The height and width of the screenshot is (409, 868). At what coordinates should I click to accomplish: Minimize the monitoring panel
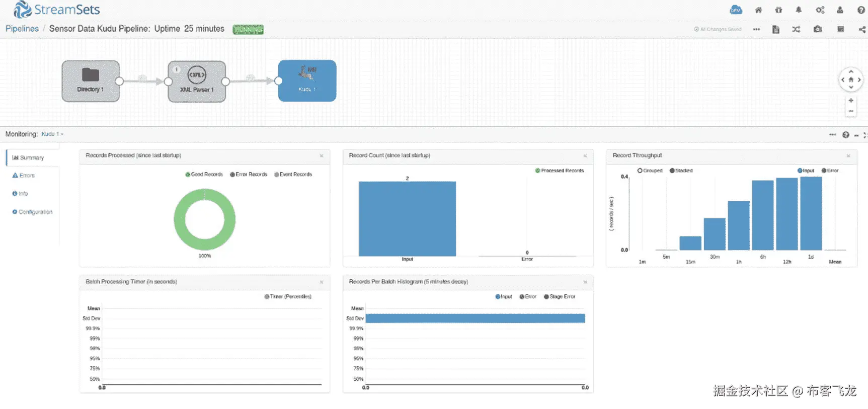[x=856, y=135]
